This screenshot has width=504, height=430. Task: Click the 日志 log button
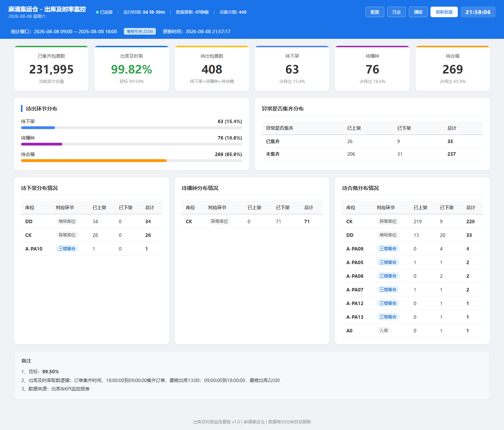pos(397,12)
